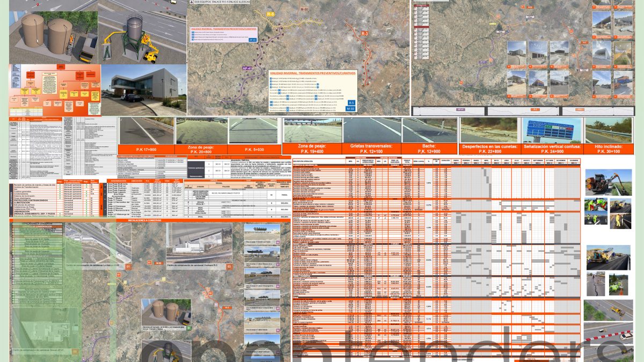Click the purple AP-41 label on central map
Viewport: 644px width, 362px height.
247,69
